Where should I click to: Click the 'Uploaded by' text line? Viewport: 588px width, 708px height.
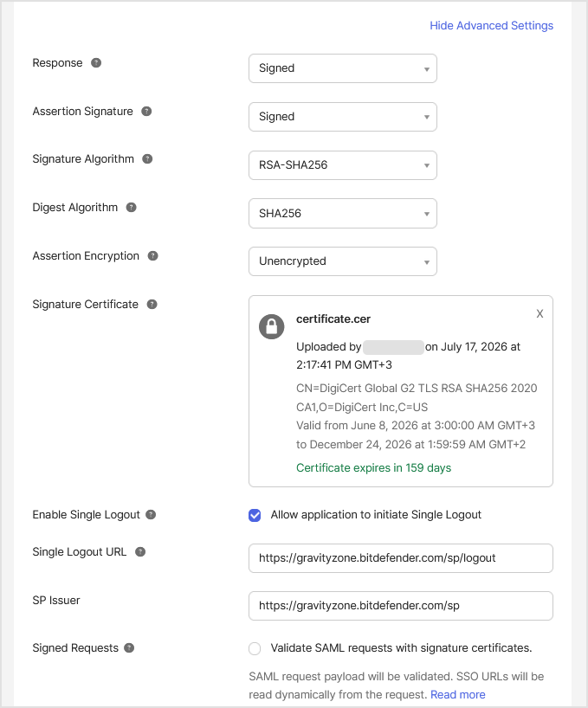pos(408,356)
